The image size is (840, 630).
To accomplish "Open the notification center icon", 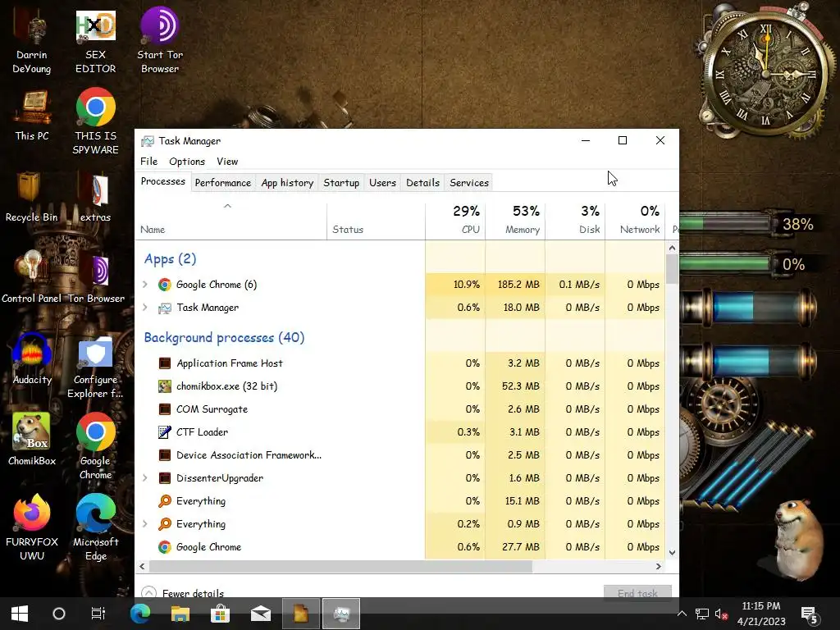I will coord(809,614).
